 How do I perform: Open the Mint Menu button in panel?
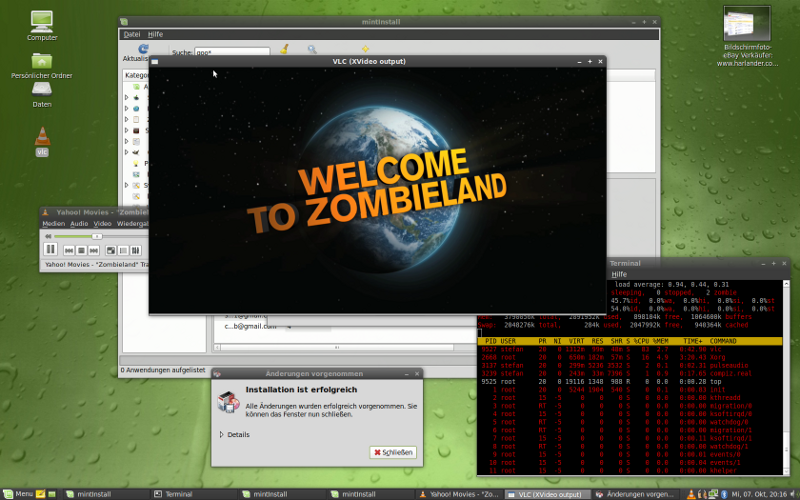18,494
